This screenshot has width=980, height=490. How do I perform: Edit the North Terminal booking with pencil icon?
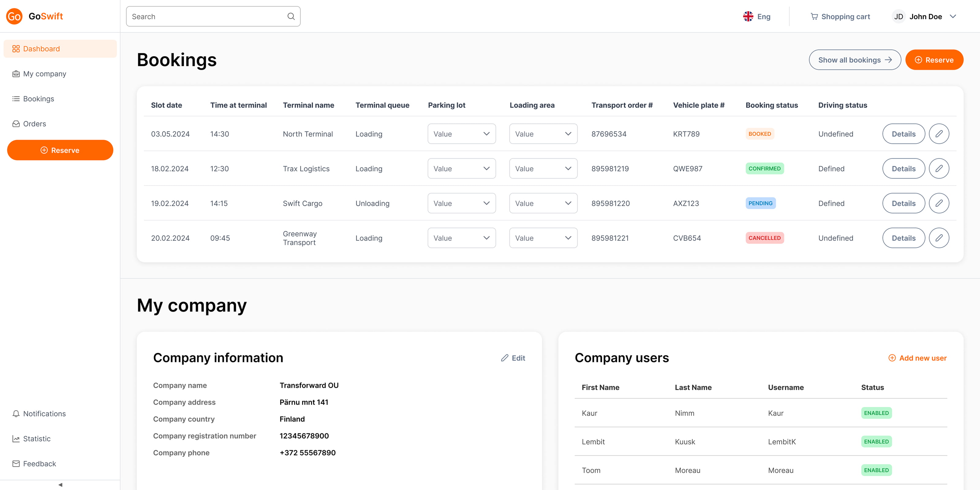(939, 134)
